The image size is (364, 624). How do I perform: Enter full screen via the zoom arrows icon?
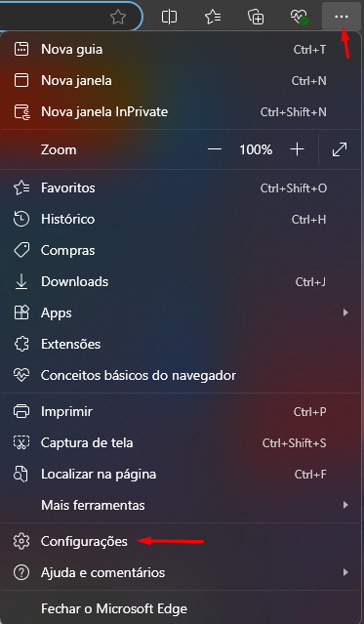[x=340, y=149]
